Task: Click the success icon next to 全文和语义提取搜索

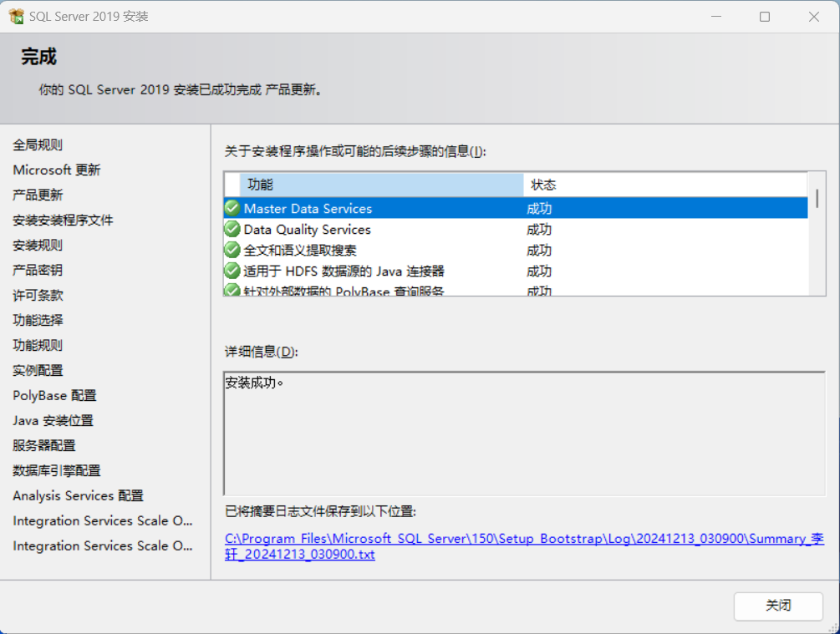Action: click(x=232, y=250)
